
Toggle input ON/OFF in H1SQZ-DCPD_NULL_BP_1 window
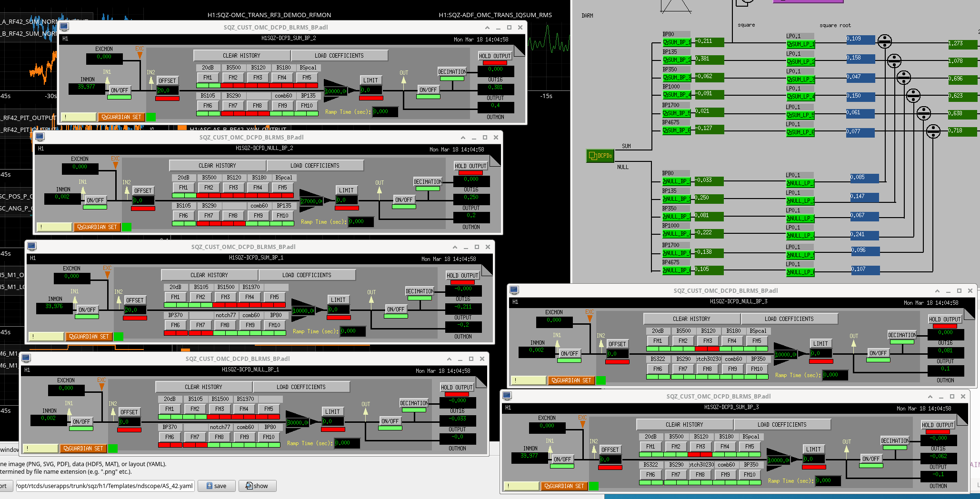pyautogui.click(x=81, y=422)
